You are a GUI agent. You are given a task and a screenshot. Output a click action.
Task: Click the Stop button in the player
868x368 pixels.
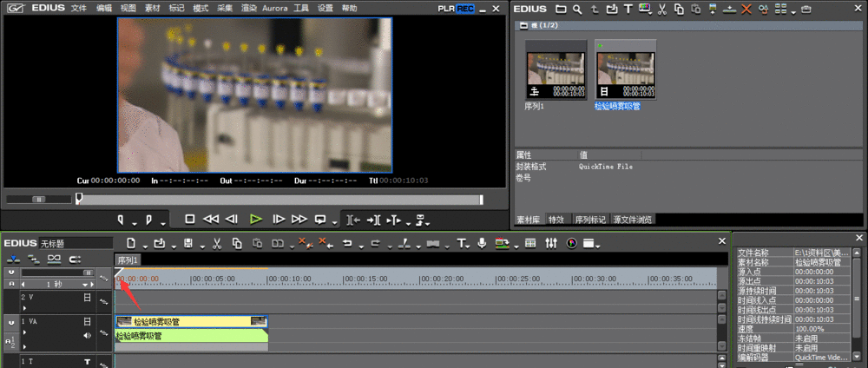[190, 220]
